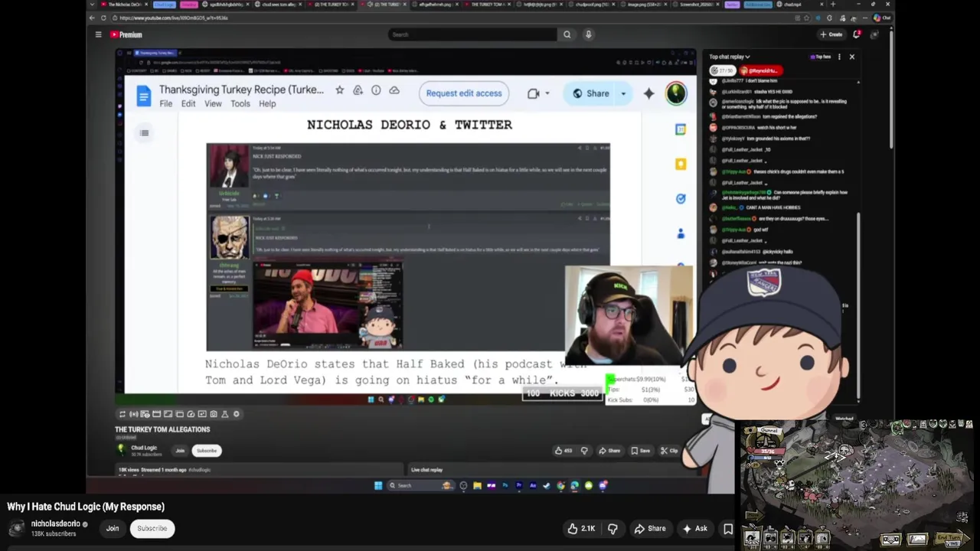Like the Turkey Tom Allegations video (453)

tap(563, 451)
